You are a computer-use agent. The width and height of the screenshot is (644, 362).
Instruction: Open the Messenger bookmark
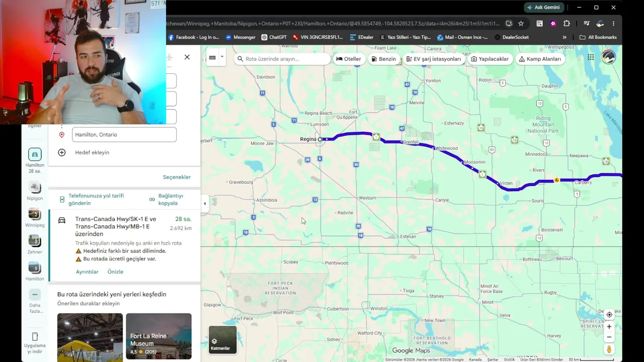click(240, 37)
